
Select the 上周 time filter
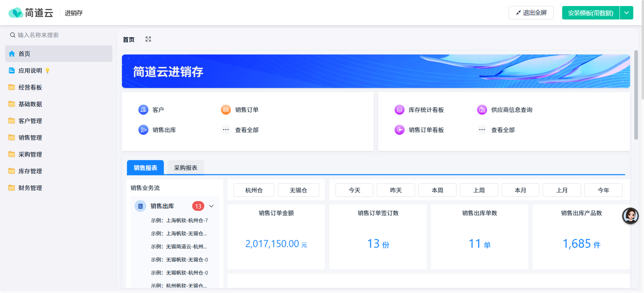(x=479, y=190)
